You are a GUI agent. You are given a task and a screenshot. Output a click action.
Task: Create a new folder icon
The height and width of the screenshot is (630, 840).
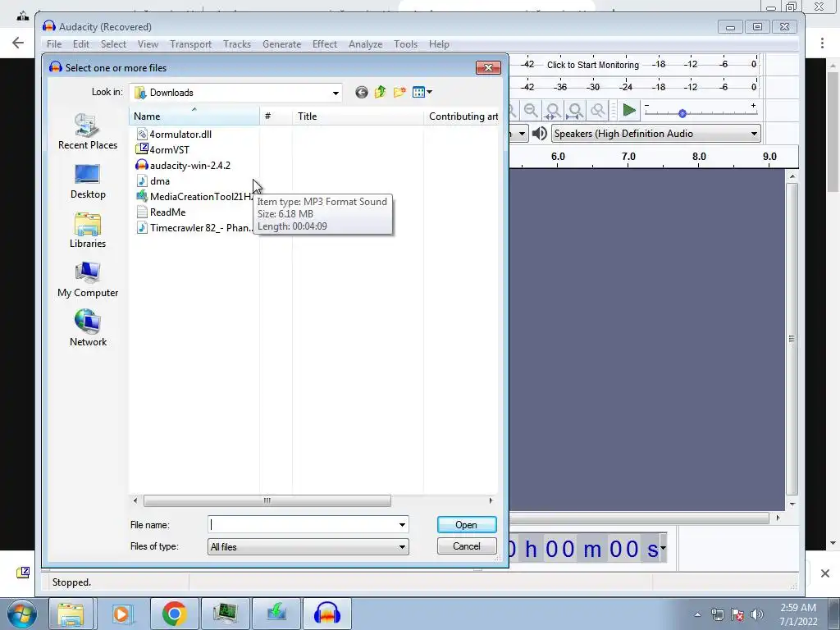(399, 92)
